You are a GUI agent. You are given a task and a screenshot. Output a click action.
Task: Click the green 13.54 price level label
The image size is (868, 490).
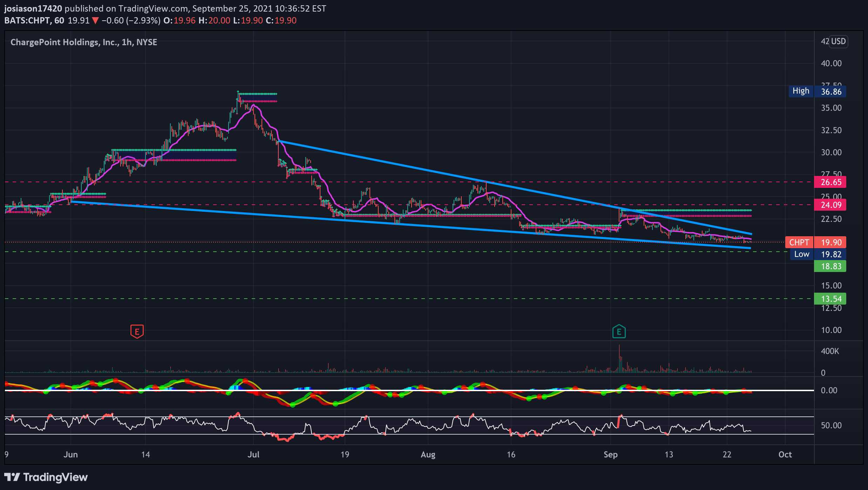[830, 299]
